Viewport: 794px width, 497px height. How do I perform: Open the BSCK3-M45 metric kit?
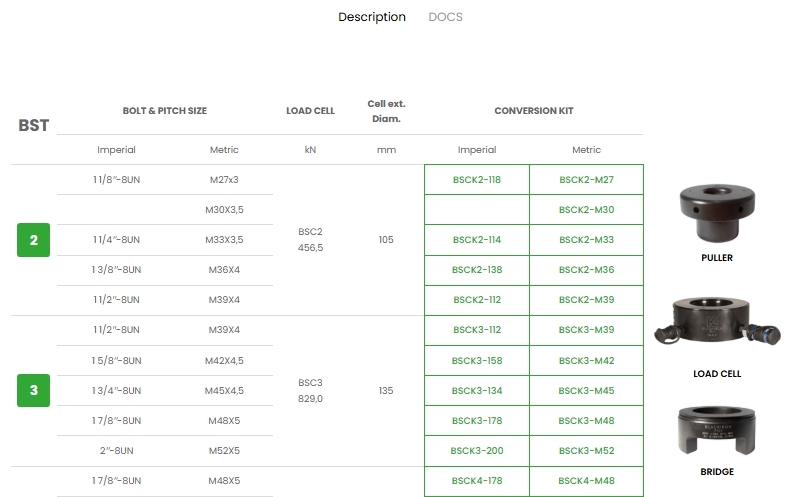(586, 391)
